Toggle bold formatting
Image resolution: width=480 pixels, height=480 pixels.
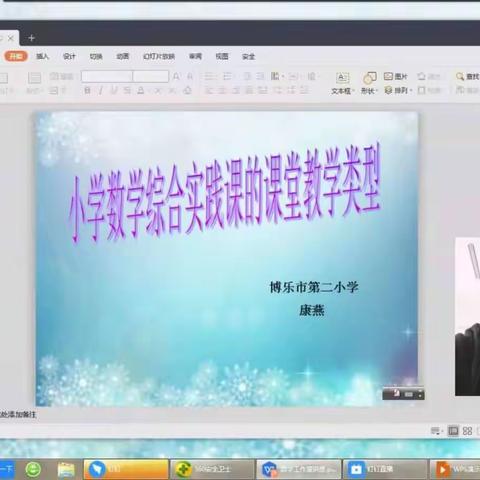87,90
